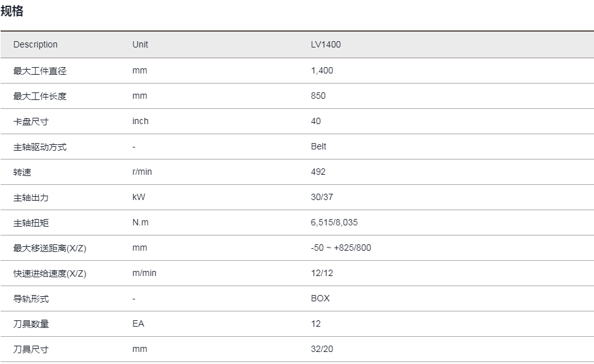Click the 30/37 spindle output value
Viewport: 594px width, 364px height.
[322, 198]
